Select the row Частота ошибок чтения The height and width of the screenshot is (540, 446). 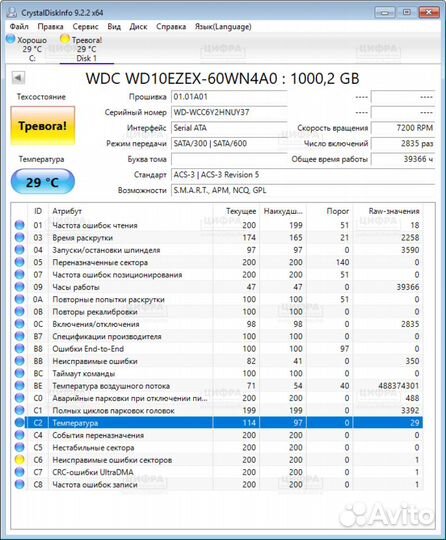(217, 225)
